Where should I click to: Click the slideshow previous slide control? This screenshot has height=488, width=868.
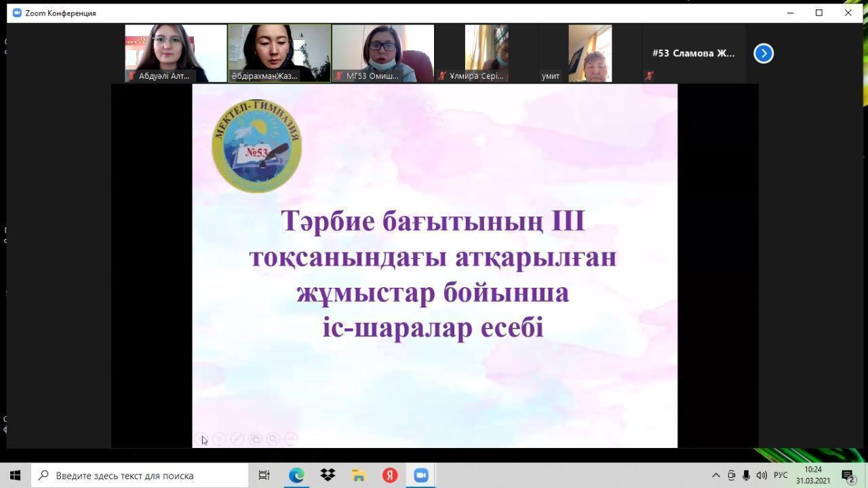201,439
